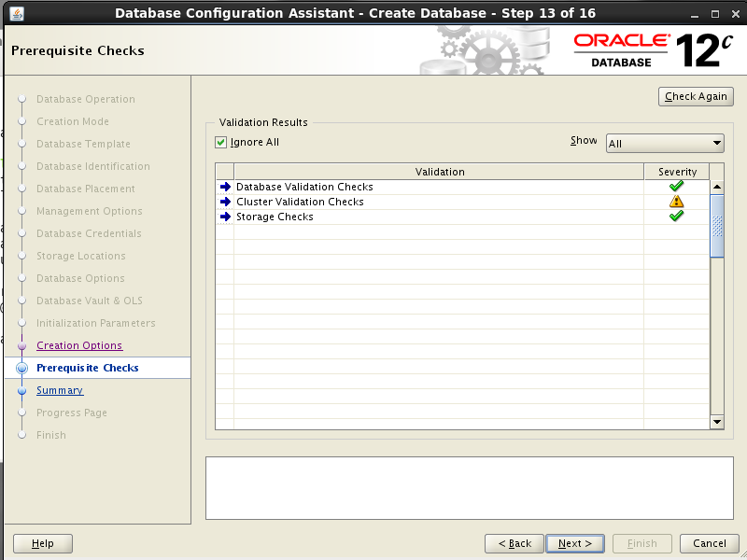Click the Prerequisite Checks step bullet icon

tap(21, 368)
